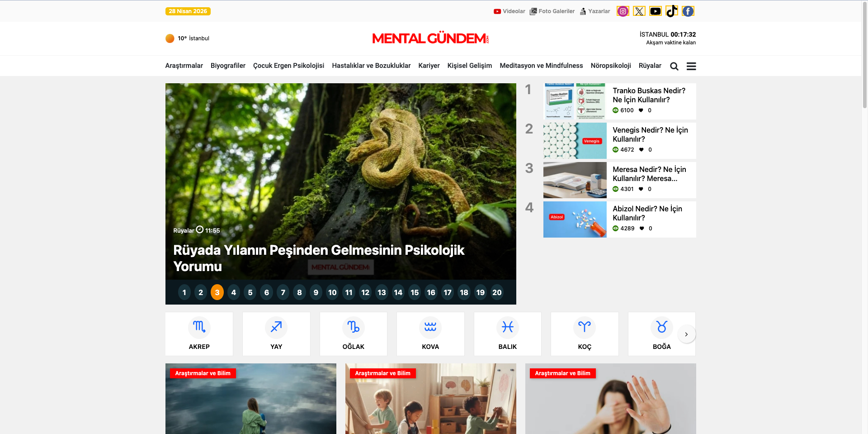Click the TikTok icon
Screen dimensions: 868x434
click(671, 11)
